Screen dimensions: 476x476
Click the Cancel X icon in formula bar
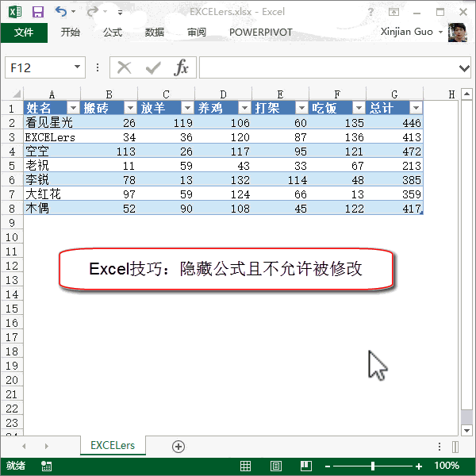click(125, 67)
